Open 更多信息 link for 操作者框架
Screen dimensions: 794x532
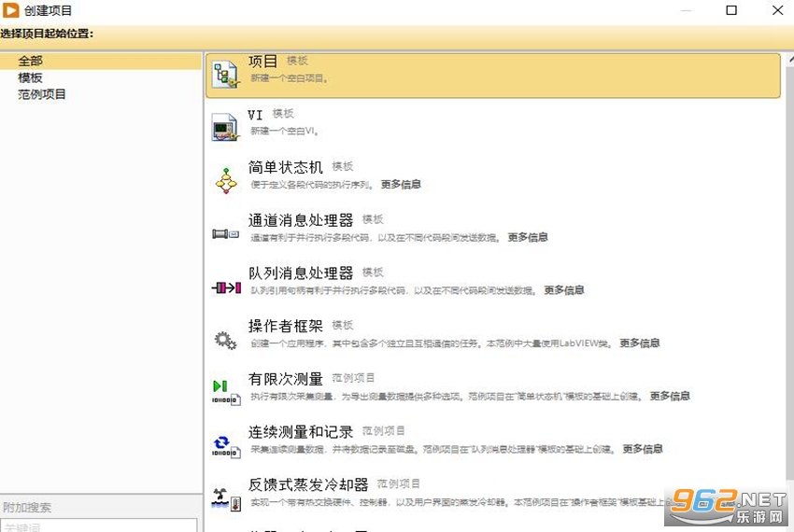(x=640, y=343)
